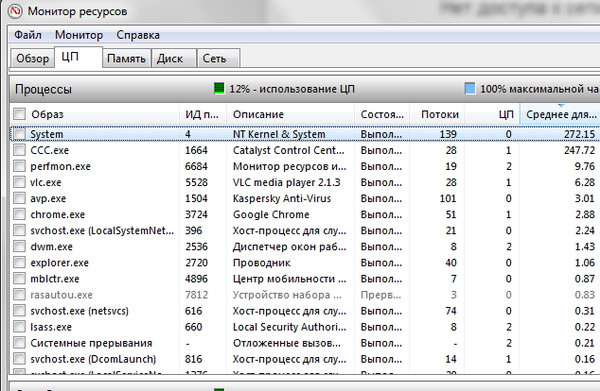Sort by the Потоки column header
Screen dimensions: 600x391
[437, 114]
